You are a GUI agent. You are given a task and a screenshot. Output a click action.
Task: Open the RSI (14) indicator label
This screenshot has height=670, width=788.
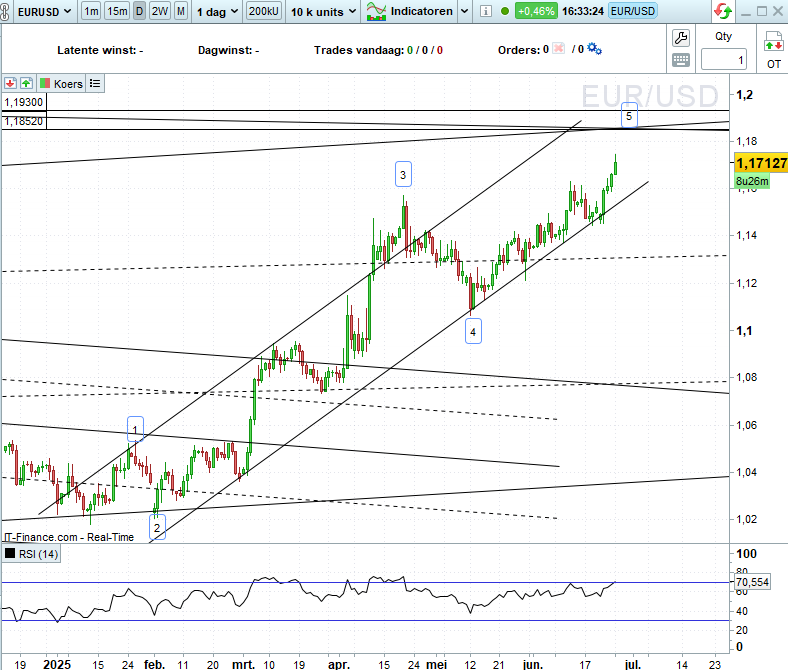click(x=39, y=554)
